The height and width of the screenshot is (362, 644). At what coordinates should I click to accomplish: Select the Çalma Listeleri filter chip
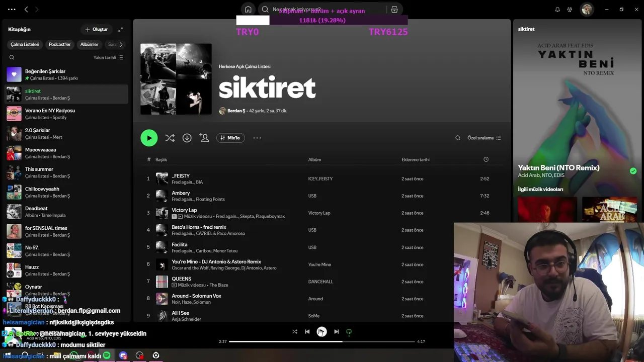[25, 44]
